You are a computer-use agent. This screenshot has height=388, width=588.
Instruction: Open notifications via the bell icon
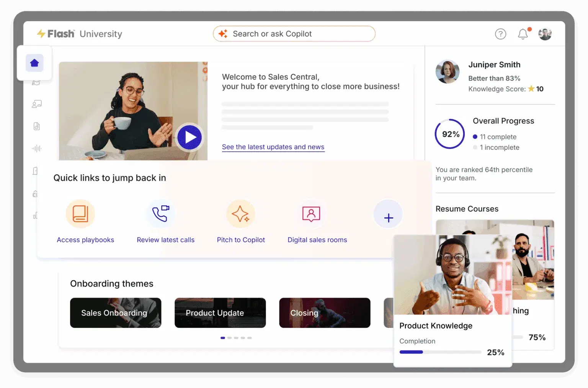point(523,34)
